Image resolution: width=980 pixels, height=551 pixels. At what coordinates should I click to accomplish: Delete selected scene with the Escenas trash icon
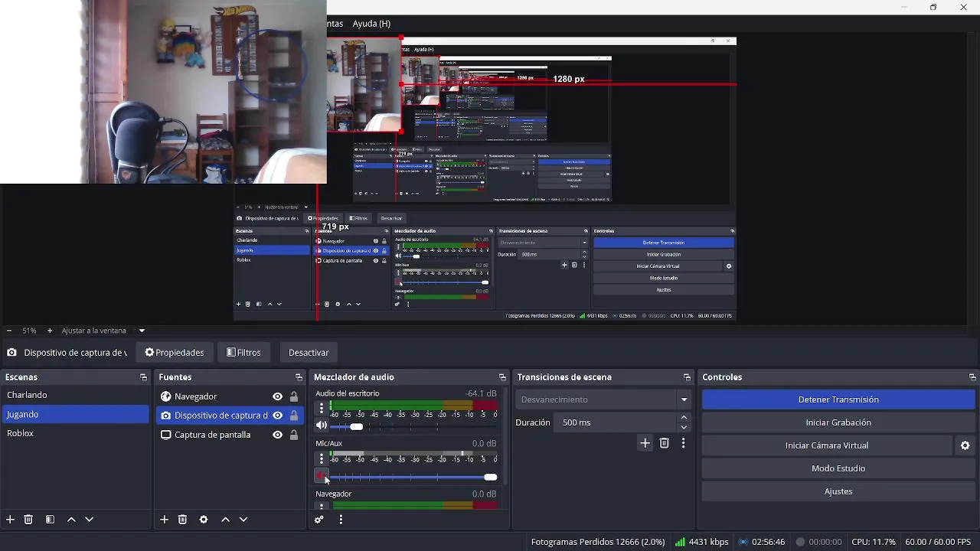coord(28,519)
